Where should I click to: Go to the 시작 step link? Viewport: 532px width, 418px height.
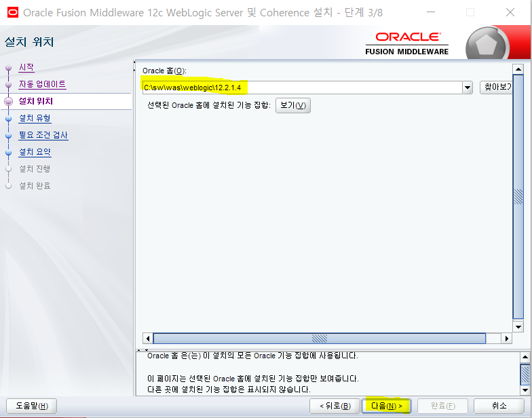[26, 67]
